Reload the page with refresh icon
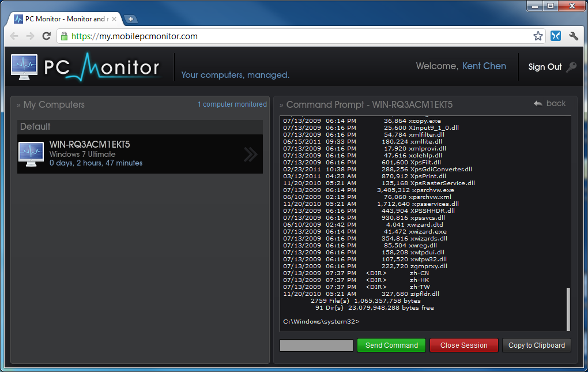This screenshot has height=372, width=588. 47,36
